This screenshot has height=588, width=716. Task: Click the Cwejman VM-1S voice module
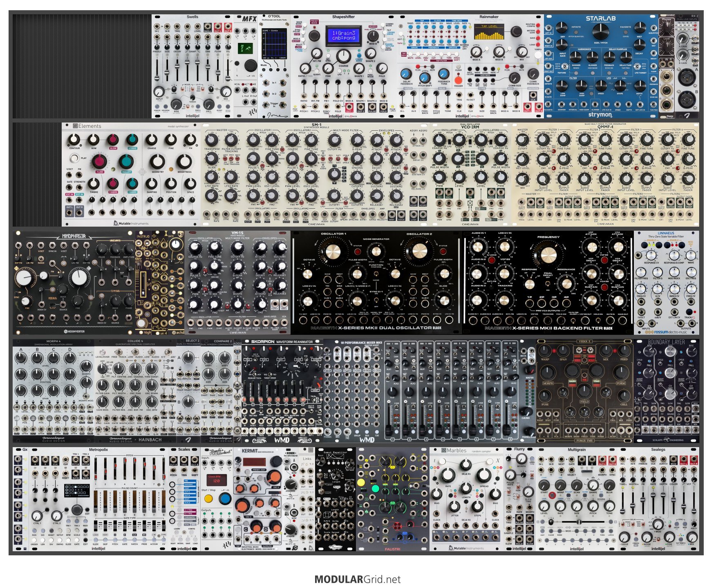pyautogui.click(x=237, y=283)
